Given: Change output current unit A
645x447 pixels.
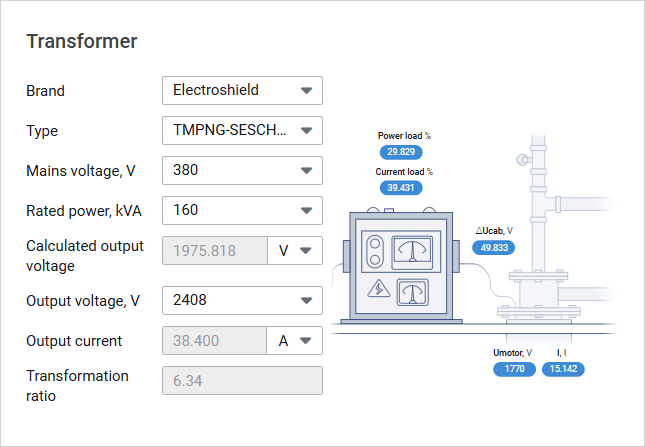Looking at the screenshot, I should point(295,340).
